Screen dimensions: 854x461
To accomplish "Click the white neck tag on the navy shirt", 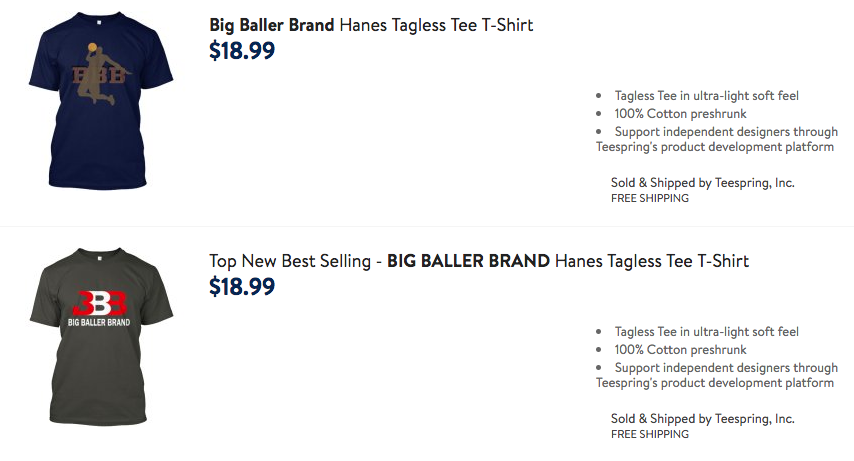I will (100, 23).
